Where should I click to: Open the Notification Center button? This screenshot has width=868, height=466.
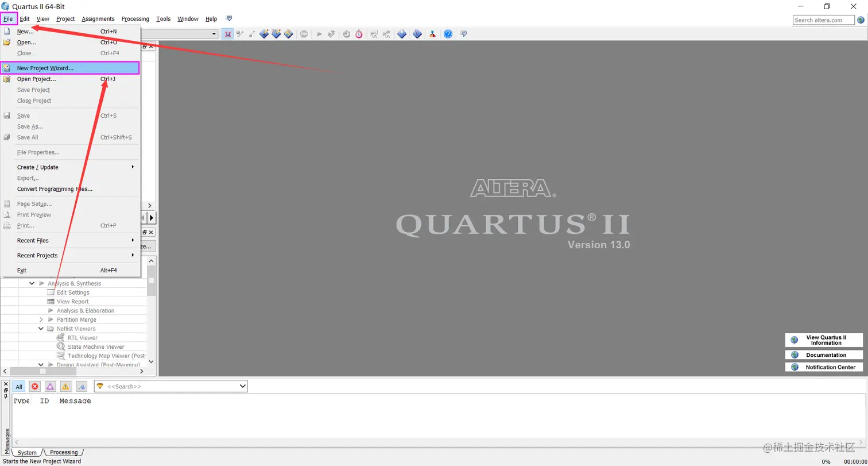824,367
